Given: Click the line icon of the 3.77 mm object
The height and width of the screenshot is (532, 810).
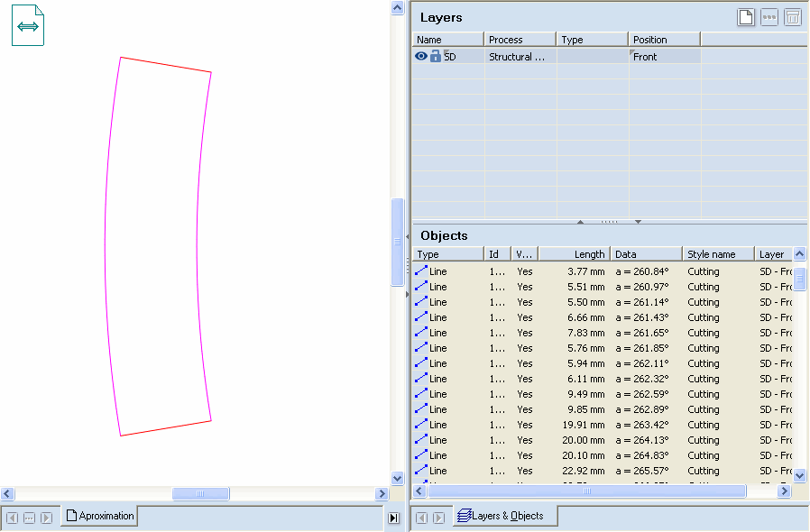Looking at the screenshot, I should pyautogui.click(x=421, y=271).
